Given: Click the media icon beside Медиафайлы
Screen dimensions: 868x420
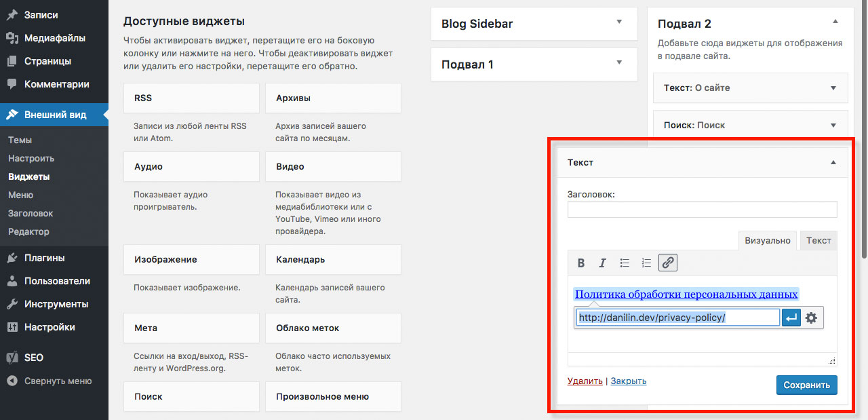Looking at the screenshot, I should tap(12, 38).
